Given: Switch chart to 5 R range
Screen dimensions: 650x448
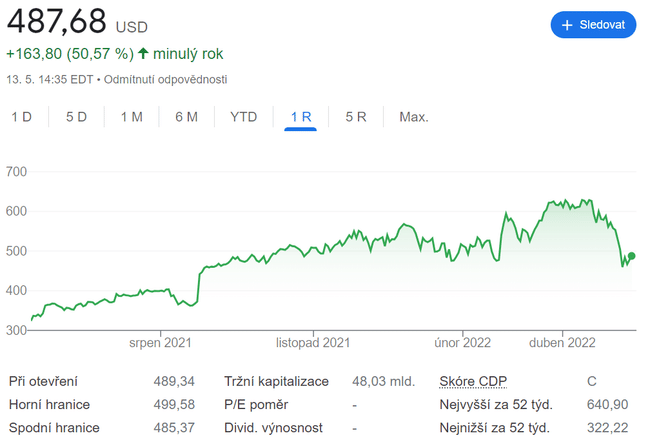Looking at the screenshot, I should (x=356, y=117).
